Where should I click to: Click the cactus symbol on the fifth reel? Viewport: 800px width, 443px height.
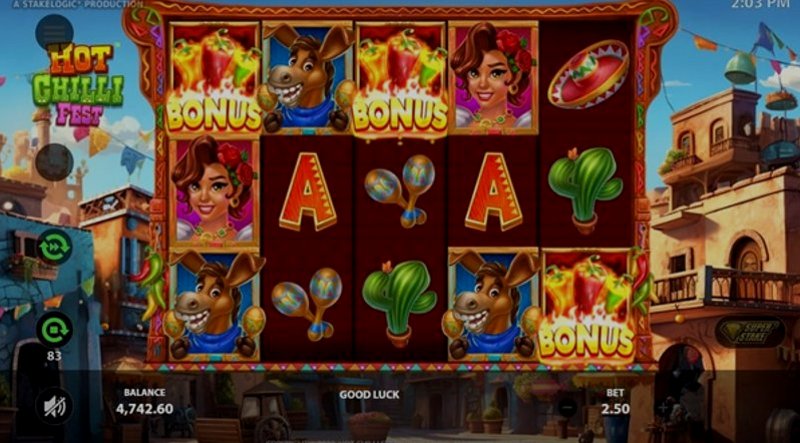(586, 190)
